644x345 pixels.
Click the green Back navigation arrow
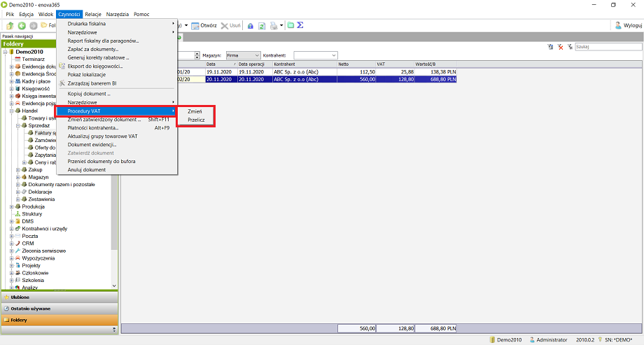coord(22,25)
